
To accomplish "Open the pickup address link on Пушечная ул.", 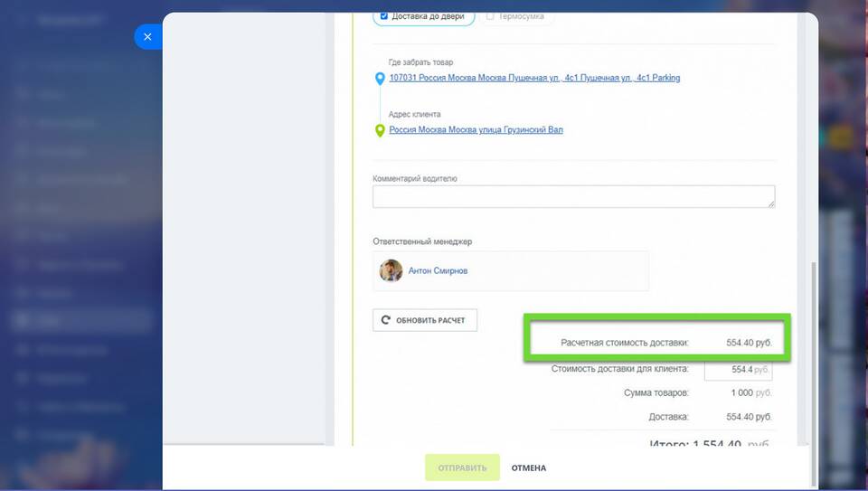I will click(x=534, y=79).
